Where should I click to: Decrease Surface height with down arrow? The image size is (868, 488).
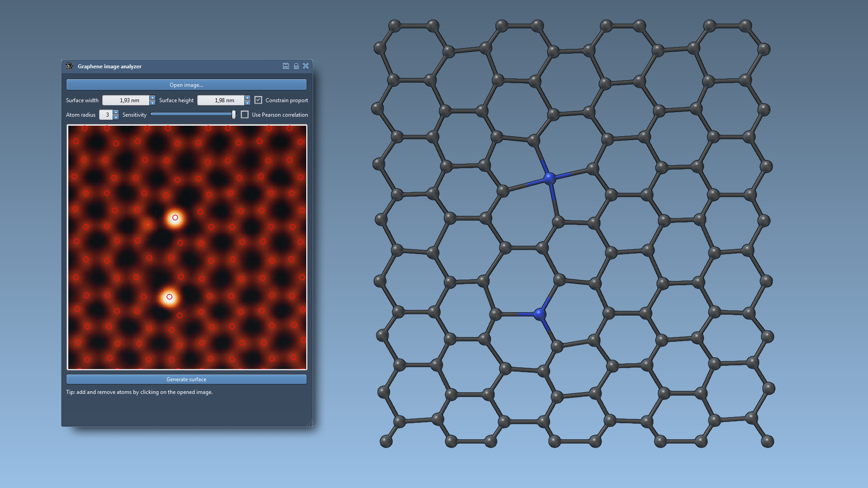(x=247, y=103)
